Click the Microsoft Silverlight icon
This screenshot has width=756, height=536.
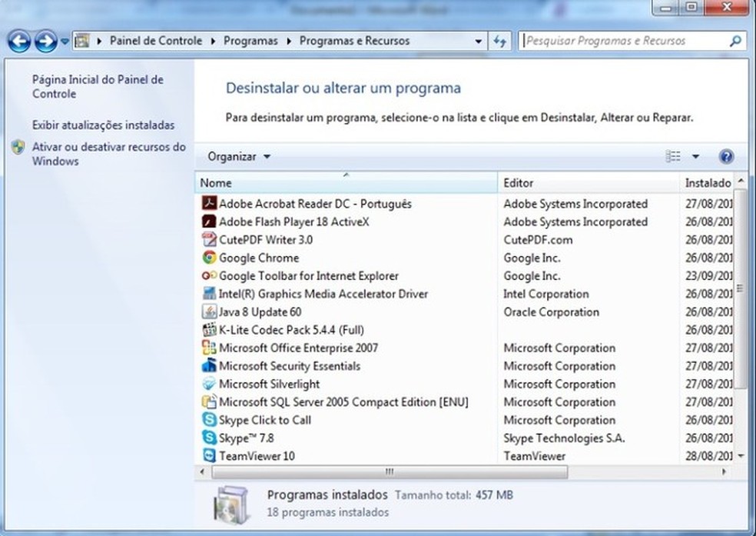[x=209, y=384]
